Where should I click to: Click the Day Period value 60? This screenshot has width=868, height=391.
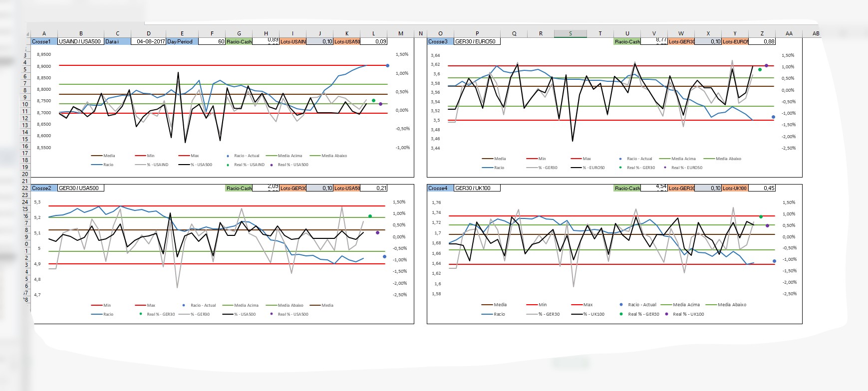pyautogui.click(x=212, y=41)
